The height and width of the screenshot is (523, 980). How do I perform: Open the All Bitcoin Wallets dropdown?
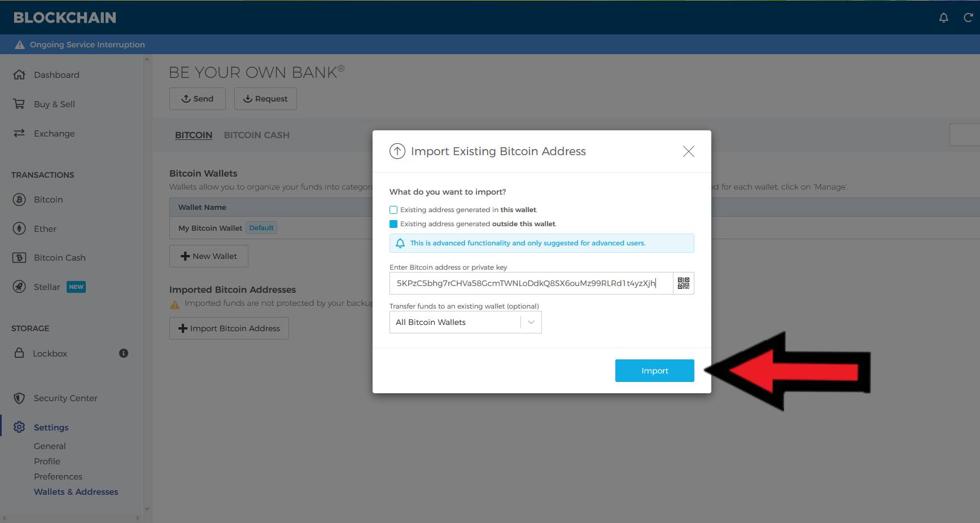click(x=466, y=322)
